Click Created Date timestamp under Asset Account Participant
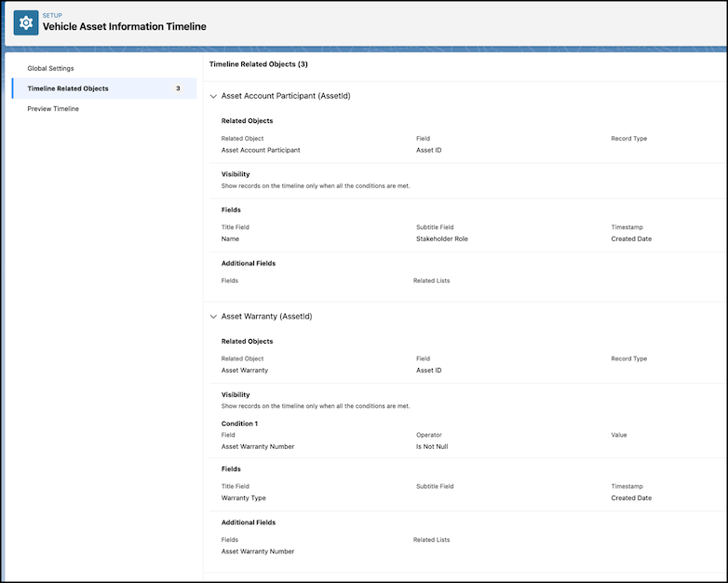728x583 pixels. coord(631,238)
